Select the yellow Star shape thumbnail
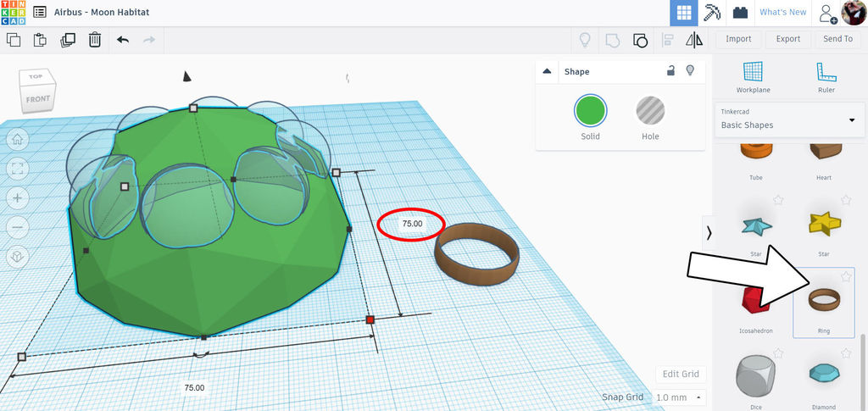This screenshot has width=868, height=411. [824, 224]
